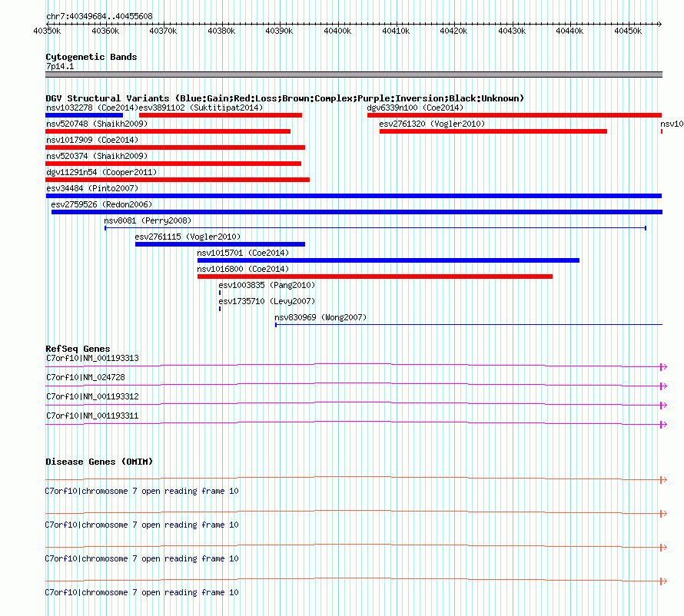Open the C7orf10|NM_024728 transcript label
The width and height of the screenshot is (684, 616).
(85, 378)
